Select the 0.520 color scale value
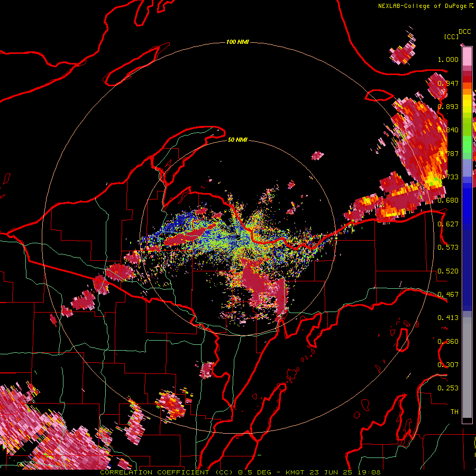The image size is (476, 476). (448, 271)
